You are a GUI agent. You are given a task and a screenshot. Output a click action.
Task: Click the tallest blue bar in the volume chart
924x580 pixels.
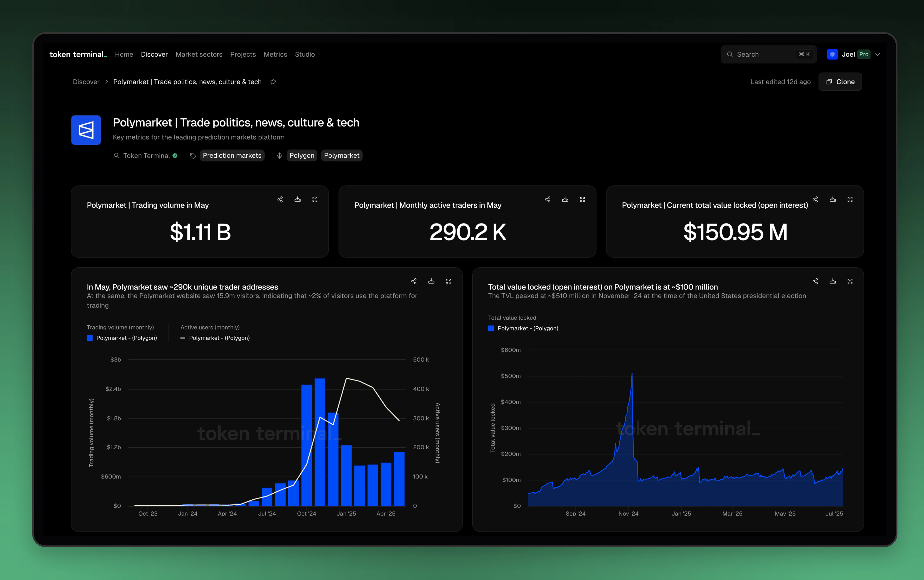320,442
